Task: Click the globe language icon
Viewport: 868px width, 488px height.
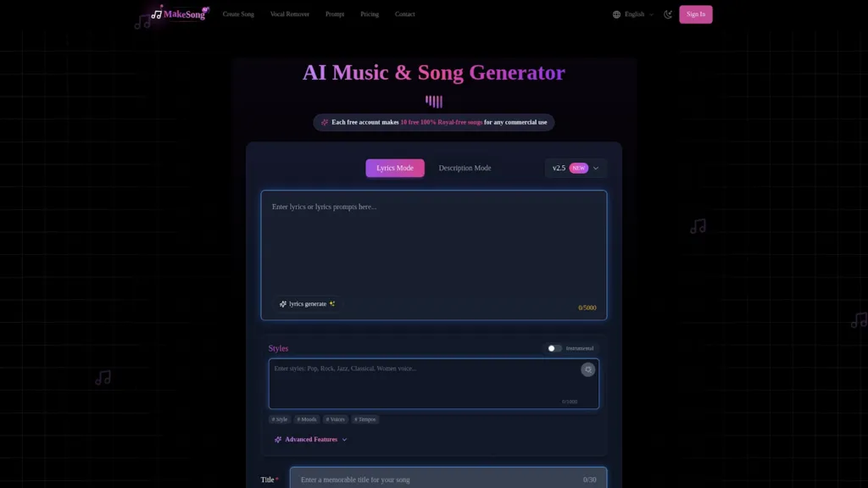Action: [x=616, y=14]
